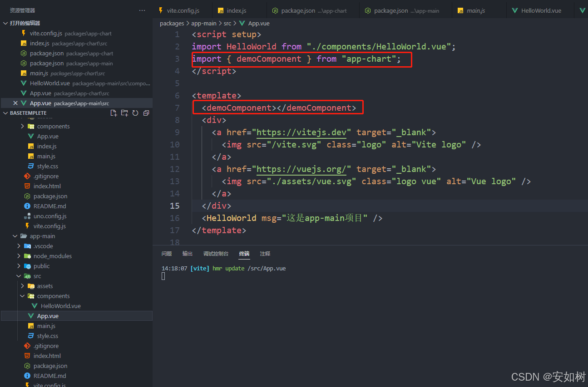Create a new folder in the Explorer
This screenshot has width=588, height=387.
click(124, 113)
